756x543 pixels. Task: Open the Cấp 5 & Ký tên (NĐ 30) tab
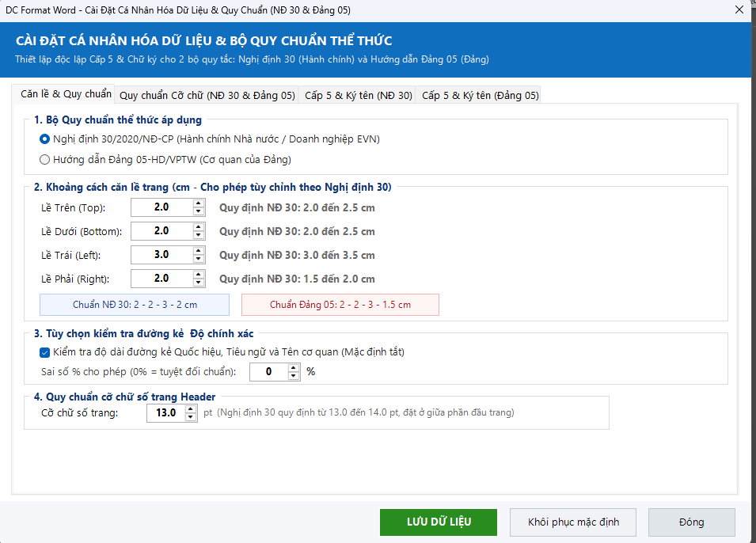(359, 96)
